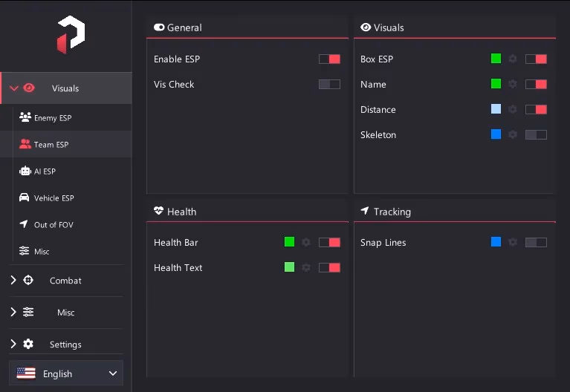Change the Distance light blue color swatch
The height and width of the screenshot is (392, 570).
(496, 109)
